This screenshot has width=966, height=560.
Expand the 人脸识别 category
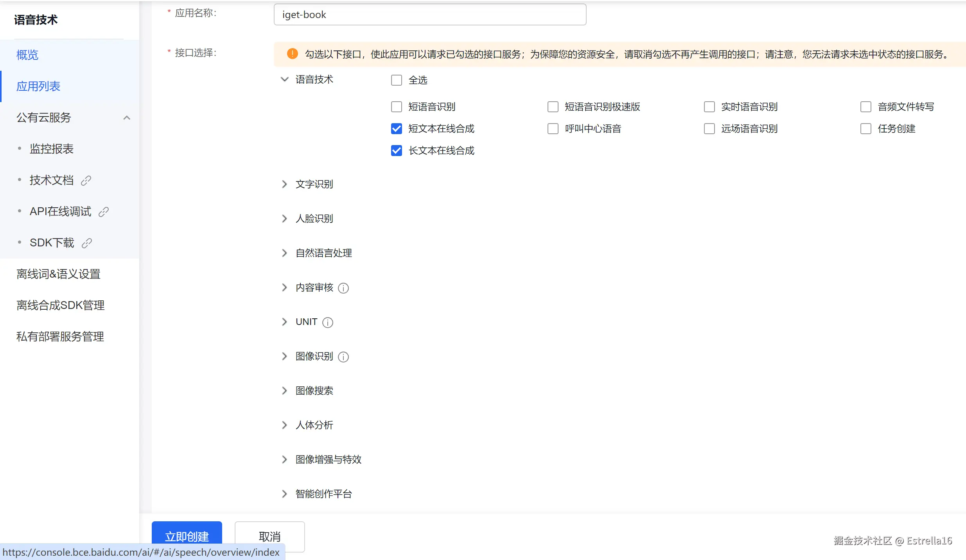click(285, 219)
